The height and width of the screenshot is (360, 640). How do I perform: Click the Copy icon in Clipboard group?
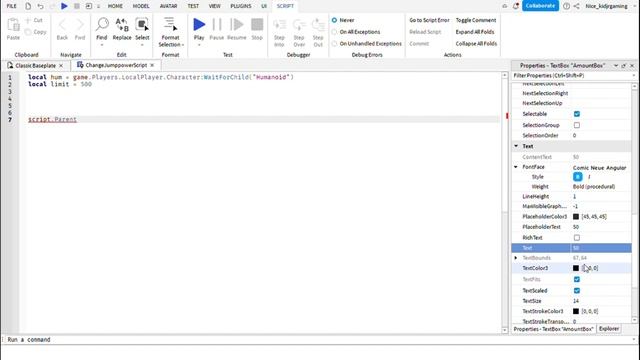coord(28,32)
